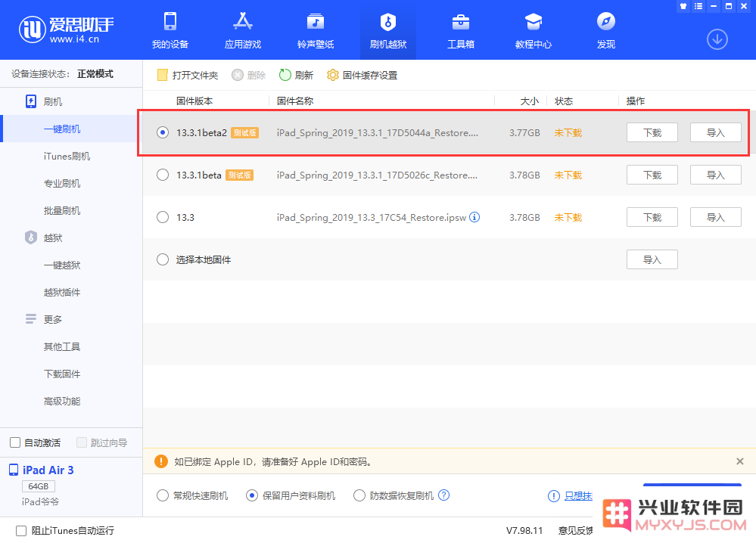Download the 13.3 firmware
756x543 pixels.
pos(652,217)
